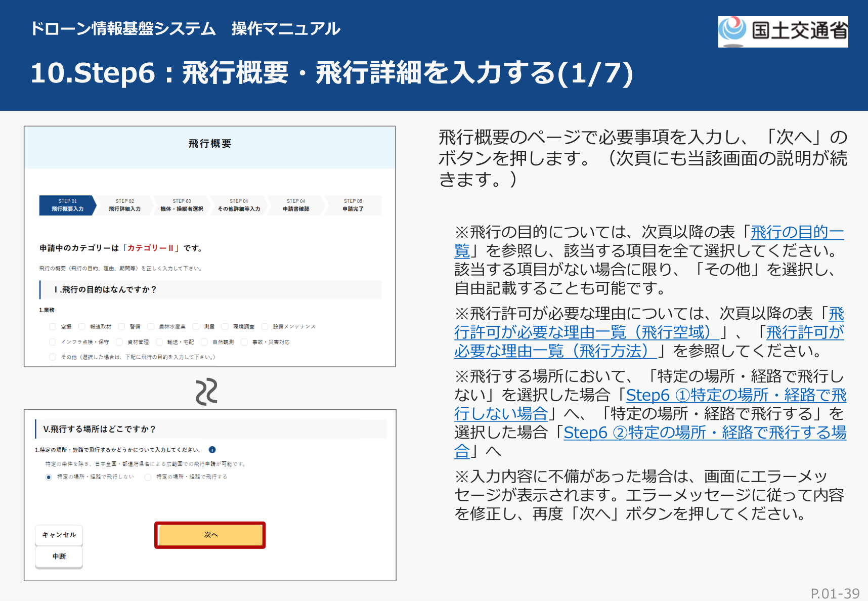Click the 国土交通省 logo

point(783,31)
